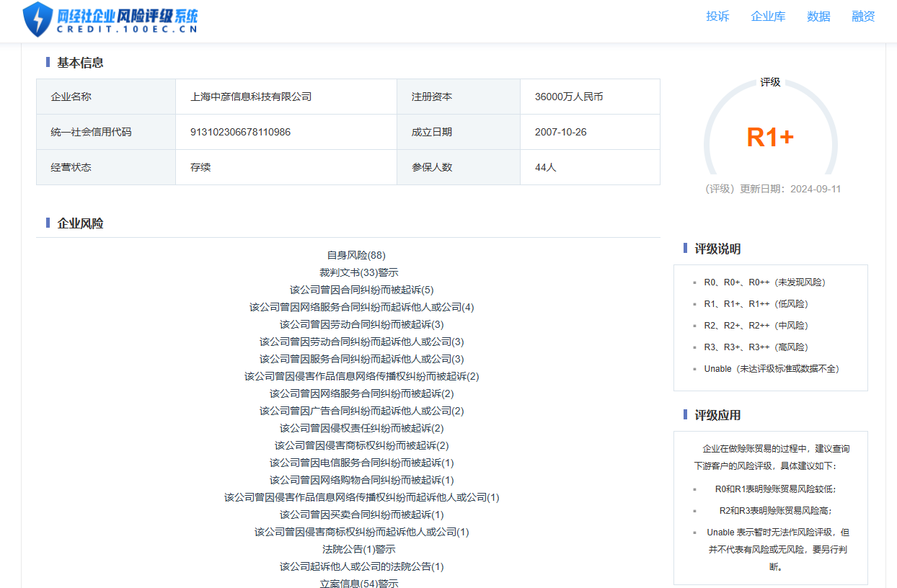
Task: Open 该公司曾因买卖合同纠纷而被起诉(1) entry
Action: click(361, 514)
